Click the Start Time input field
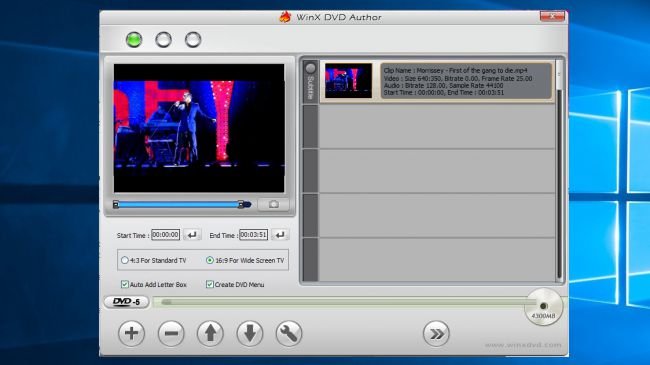 click(x=165, y=235)
